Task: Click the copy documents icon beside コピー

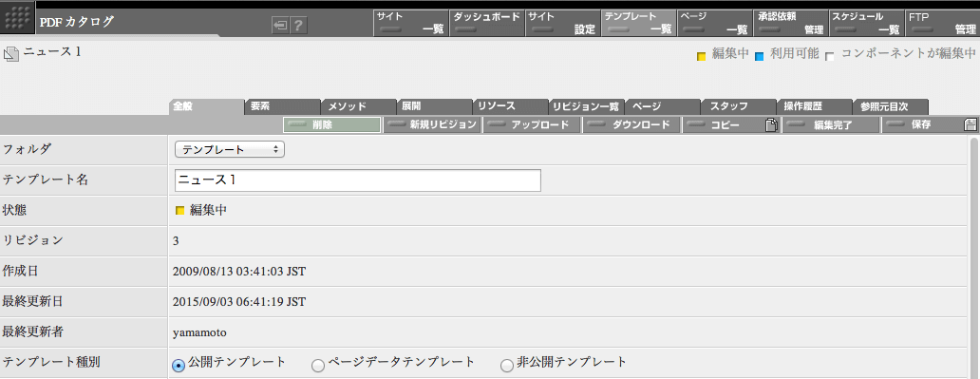Action: 772,125
